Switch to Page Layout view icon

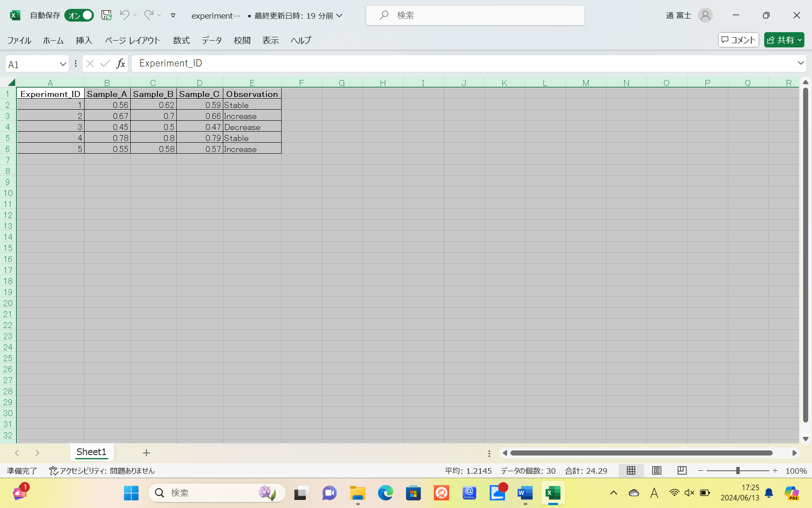click(656, 470)
